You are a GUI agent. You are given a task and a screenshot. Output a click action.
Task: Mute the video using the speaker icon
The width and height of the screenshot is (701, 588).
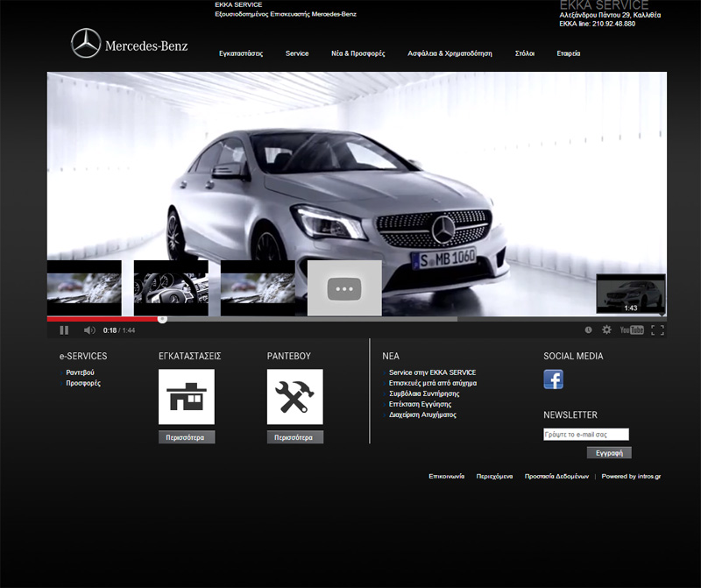tap(89, 330)
